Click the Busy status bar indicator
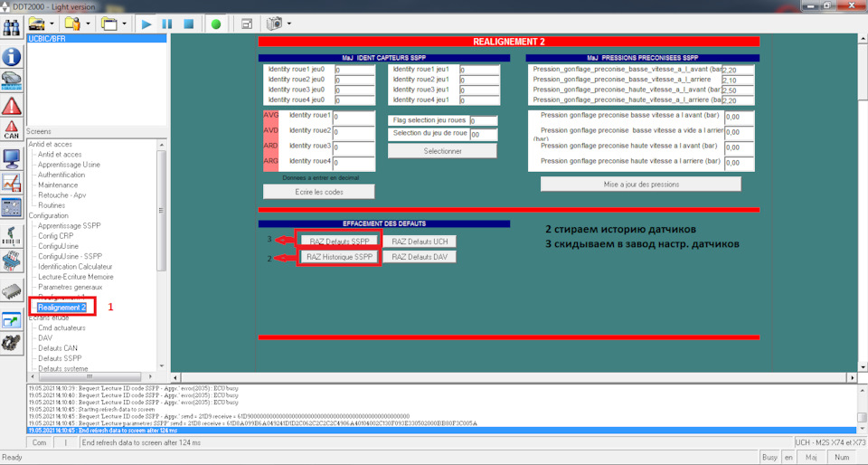868x465 pixels. click(x=769, y=458)
